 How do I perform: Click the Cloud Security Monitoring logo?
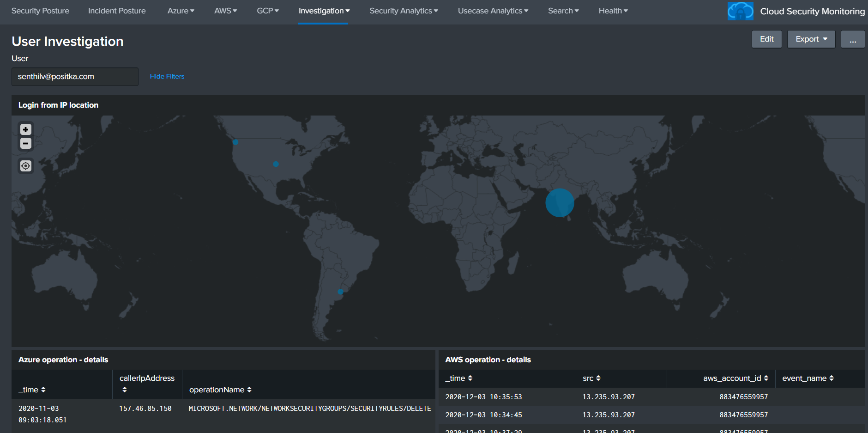coord(740,11)
